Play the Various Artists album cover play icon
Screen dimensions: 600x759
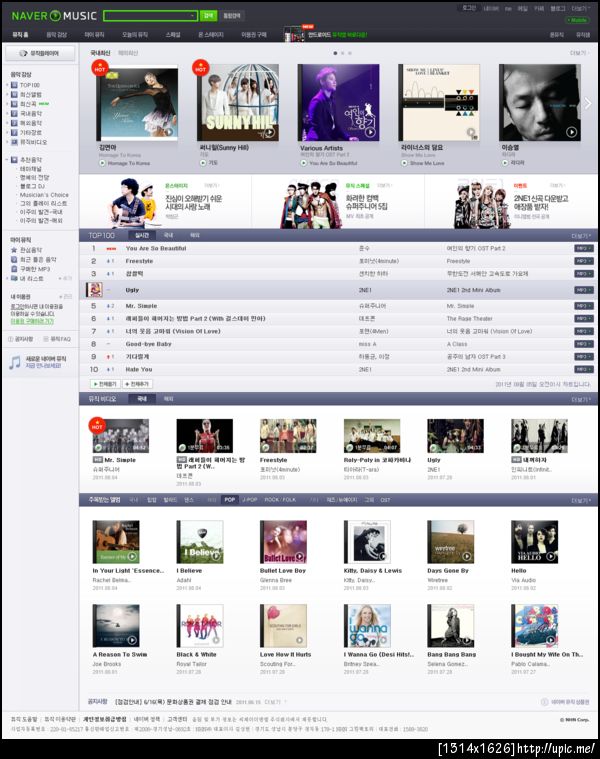(x=370, y=132)
